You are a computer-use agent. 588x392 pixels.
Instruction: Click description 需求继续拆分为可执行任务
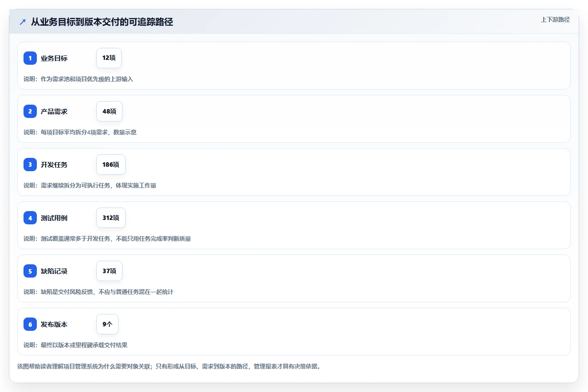coord(90,185)
